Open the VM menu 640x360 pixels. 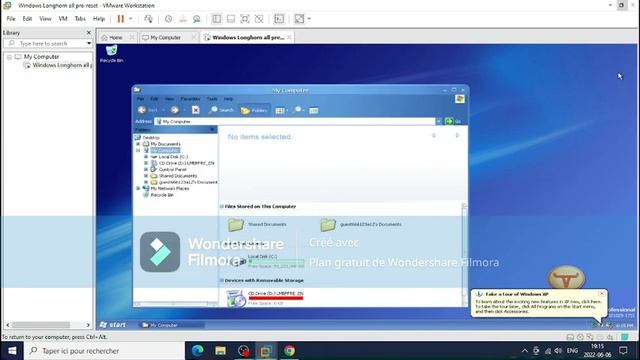point(63,19)
